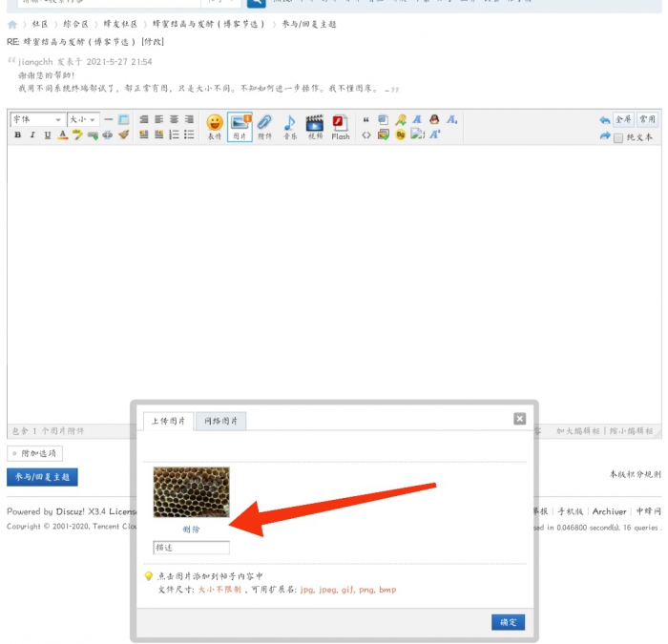Click the 视频 video clapperboard button

[315, 127]
